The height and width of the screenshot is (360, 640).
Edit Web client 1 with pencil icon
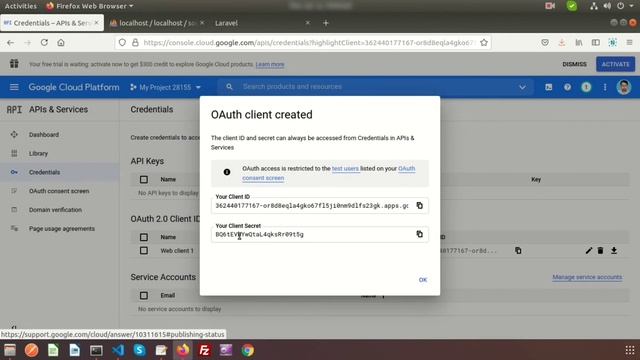pyautogui.click(x=589, y=250)
